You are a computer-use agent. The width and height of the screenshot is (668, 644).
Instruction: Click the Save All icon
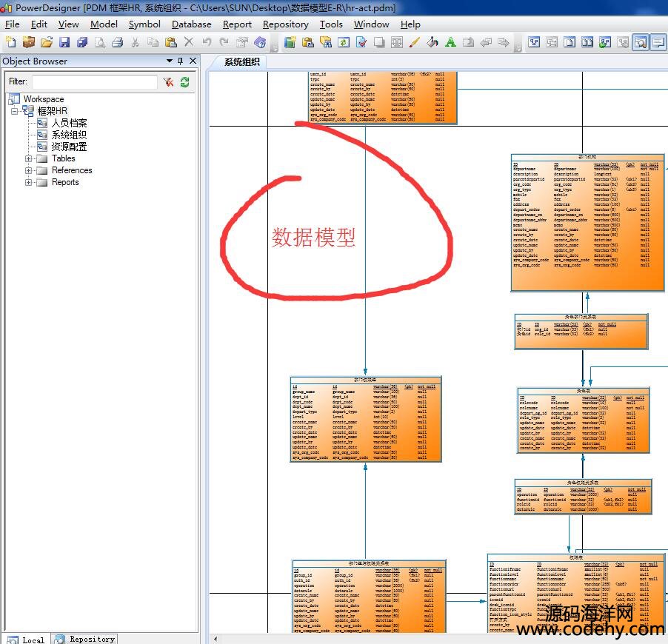click(82, 42)
